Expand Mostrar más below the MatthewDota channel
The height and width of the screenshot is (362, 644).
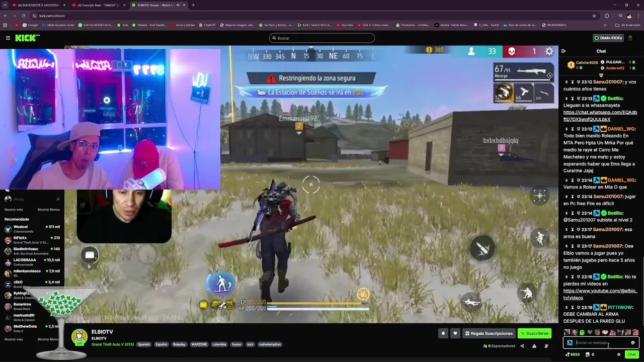pos(14,339)
